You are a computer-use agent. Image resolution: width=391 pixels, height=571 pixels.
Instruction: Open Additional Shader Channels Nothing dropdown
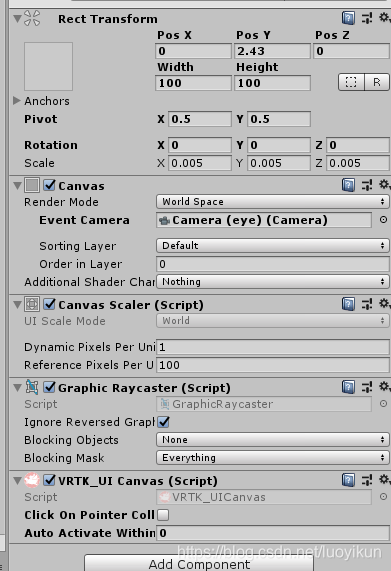pos(273,281)
